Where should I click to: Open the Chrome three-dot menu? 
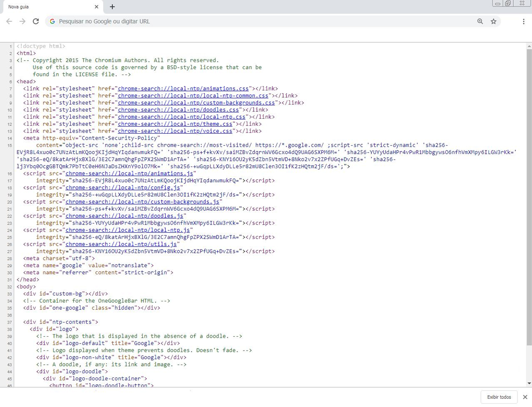pos(523,21)
